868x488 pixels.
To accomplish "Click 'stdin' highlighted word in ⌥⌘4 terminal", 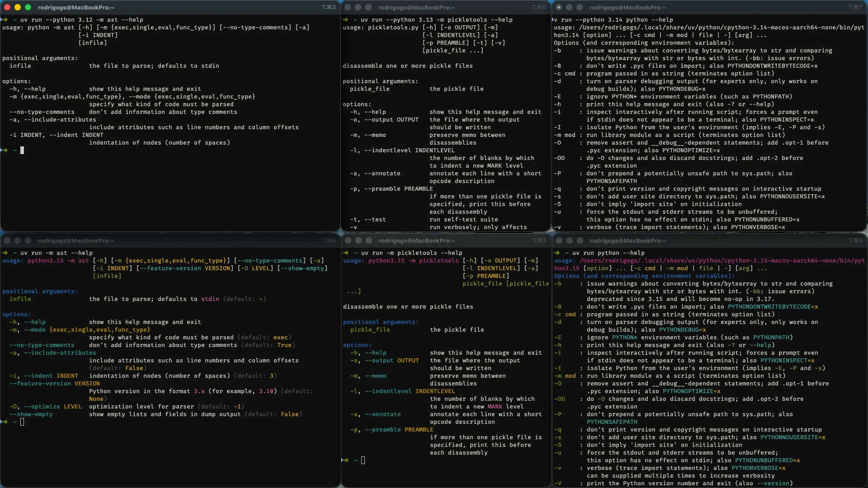I will tap(210, 299).
